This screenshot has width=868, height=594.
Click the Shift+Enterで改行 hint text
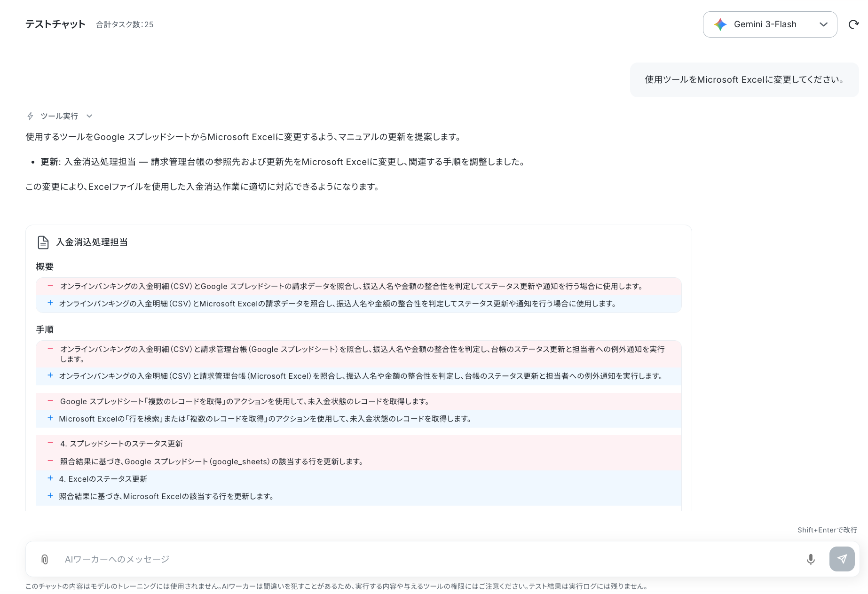(827, 530)
